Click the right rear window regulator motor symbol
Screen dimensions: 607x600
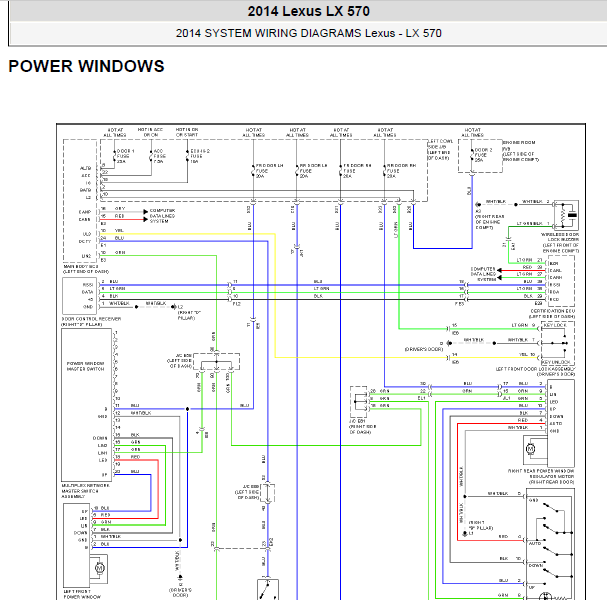coord(530,449)
